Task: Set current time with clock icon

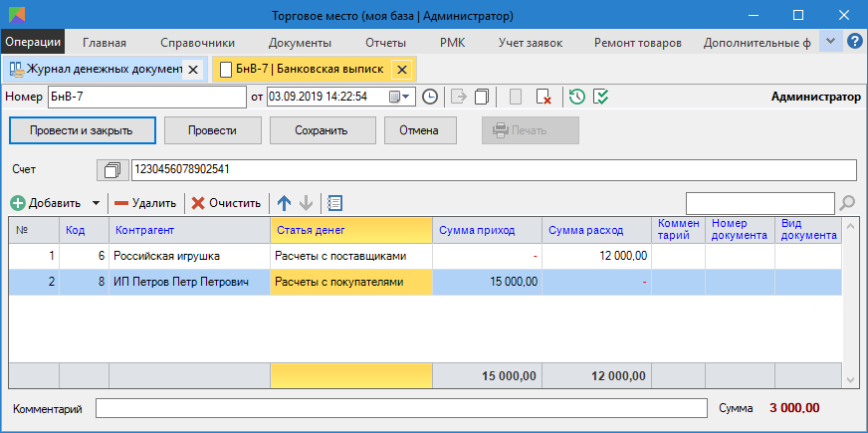Action: (430, 97)
